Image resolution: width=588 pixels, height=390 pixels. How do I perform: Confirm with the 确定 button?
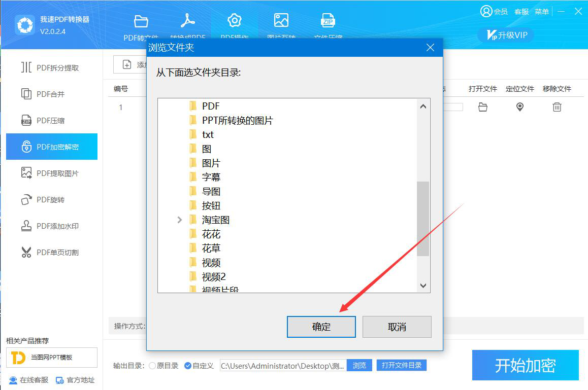[321, 327]
